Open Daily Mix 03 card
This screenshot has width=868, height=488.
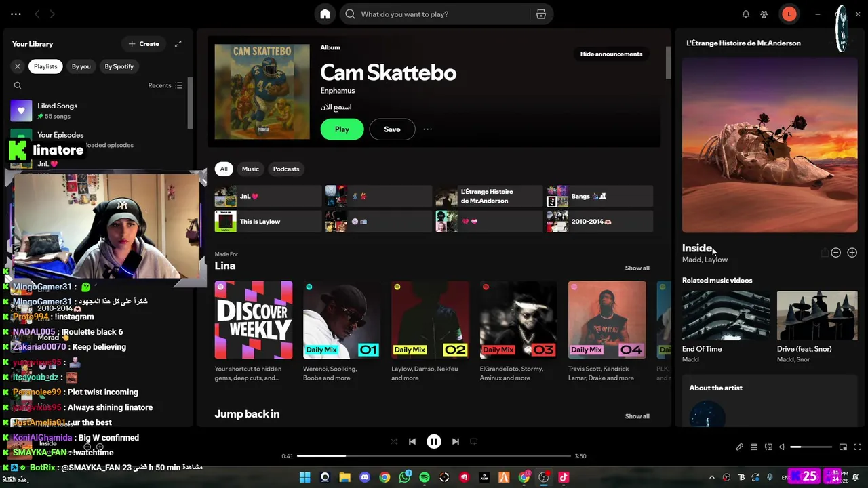[518, 332]
